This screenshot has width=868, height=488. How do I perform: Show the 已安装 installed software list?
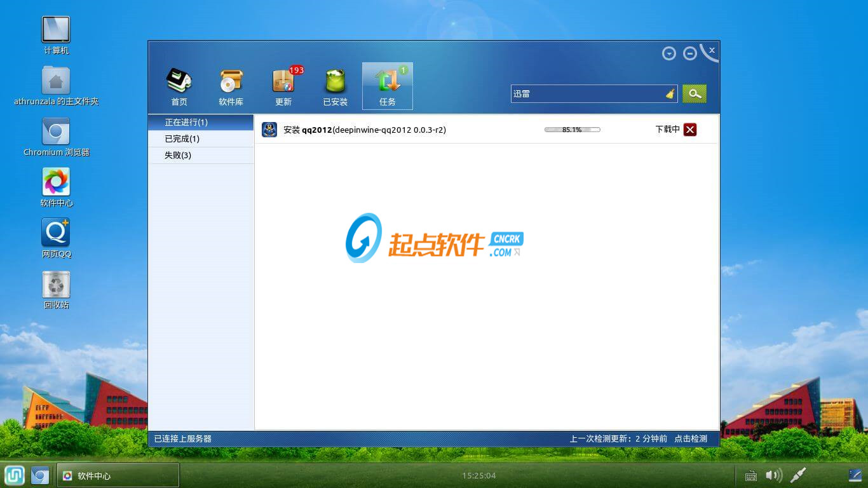[336, 87]
